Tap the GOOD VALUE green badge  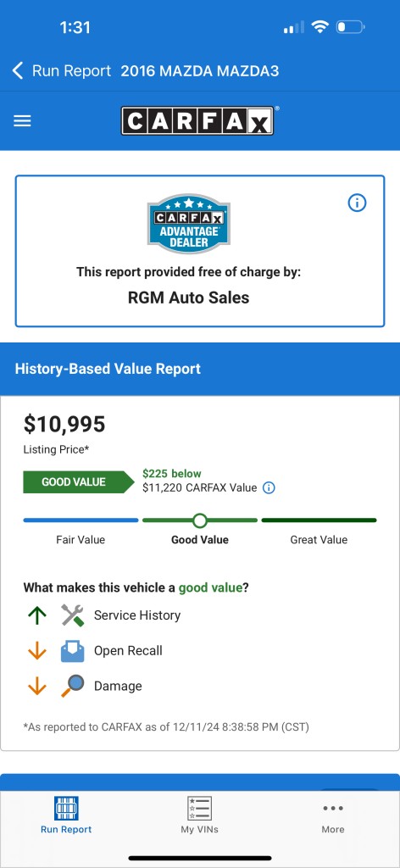[x=79, y=482]
